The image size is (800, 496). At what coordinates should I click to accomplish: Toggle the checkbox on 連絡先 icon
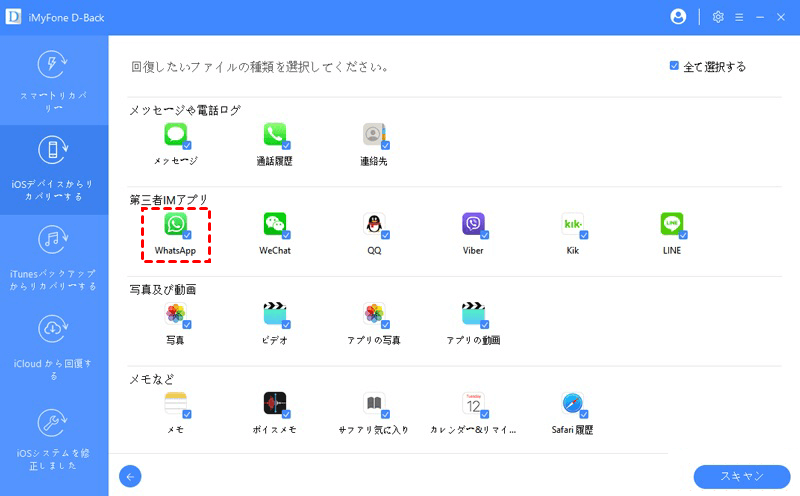(385, 145)
